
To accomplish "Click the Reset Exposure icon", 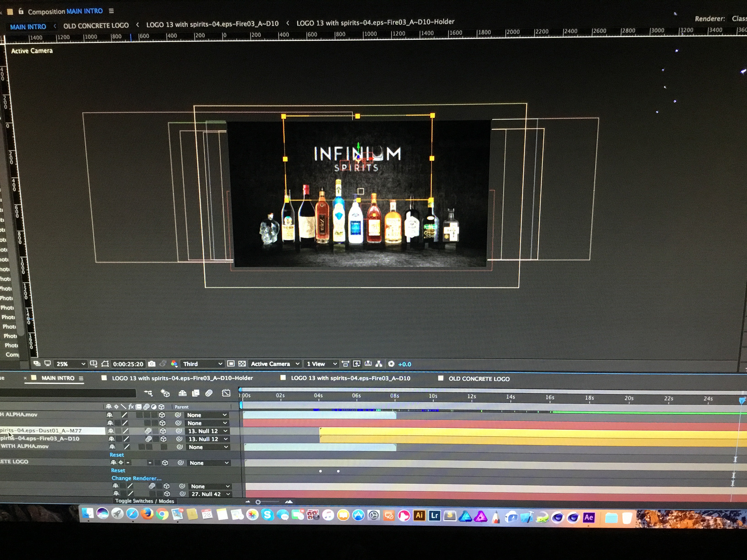I will 391,364.
